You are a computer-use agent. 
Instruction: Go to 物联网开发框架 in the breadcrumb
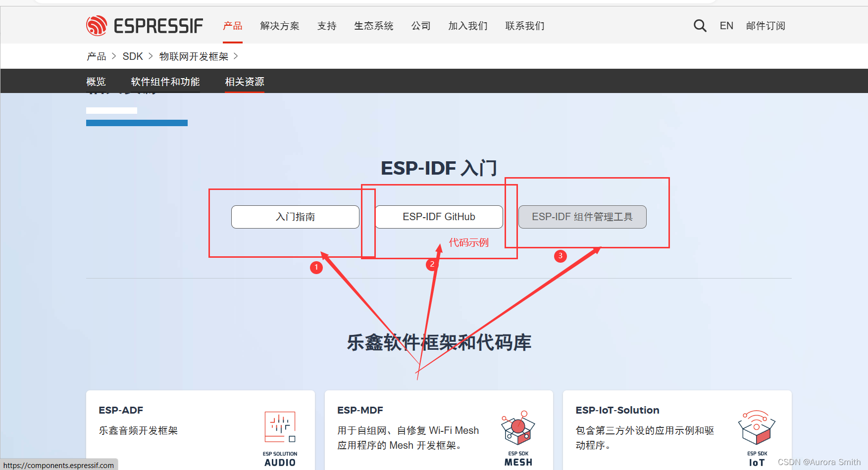click(194, 56)
